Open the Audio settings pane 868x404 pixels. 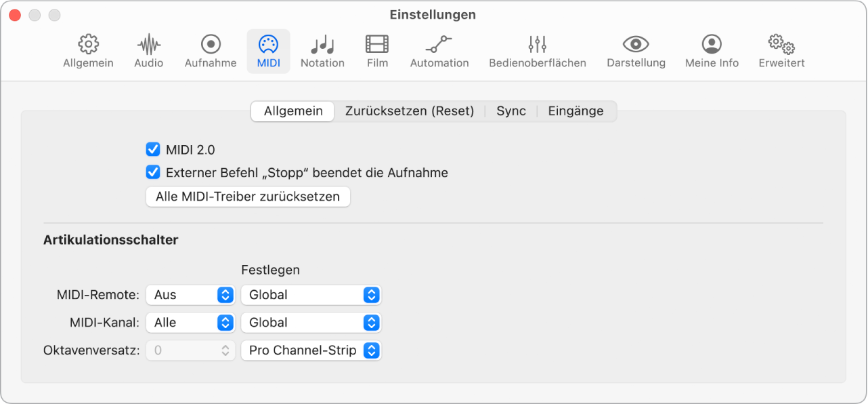tap(148, 52)
